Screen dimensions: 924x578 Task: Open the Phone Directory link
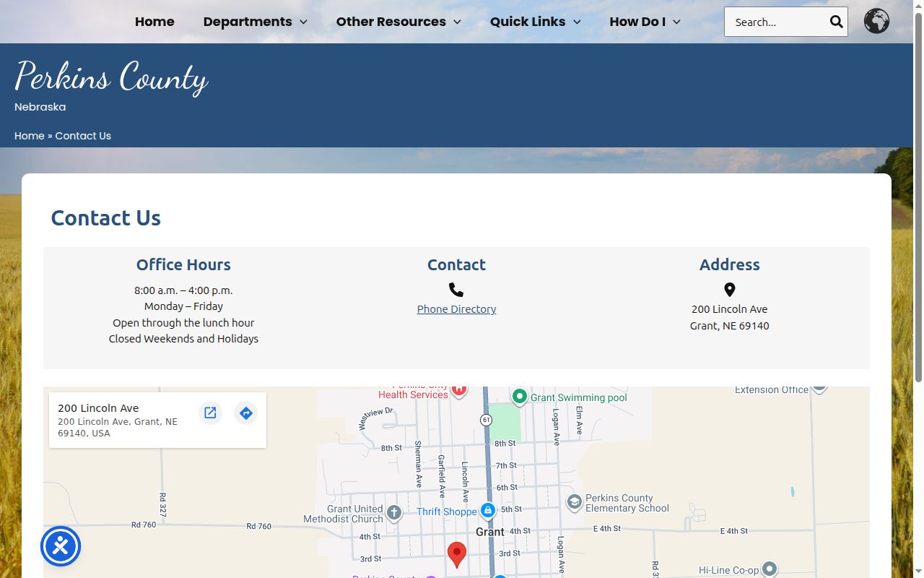tap(456, 309)
